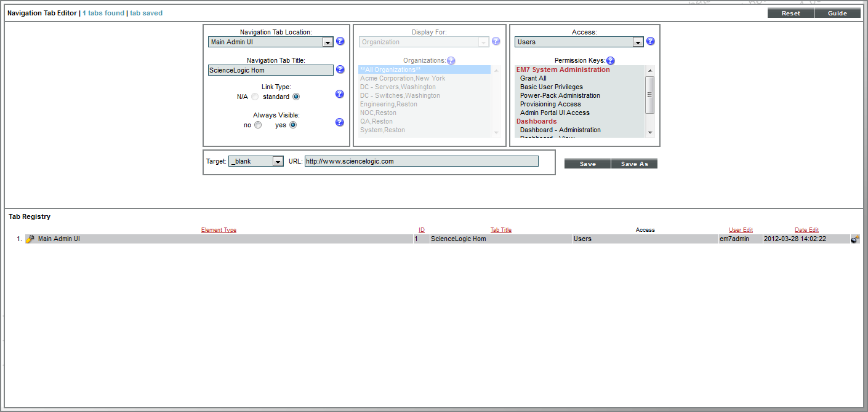This screenshot has height=412, width=868.
Task: Click the Reset button
Action: pyautogui.click(x=790, y=13)
